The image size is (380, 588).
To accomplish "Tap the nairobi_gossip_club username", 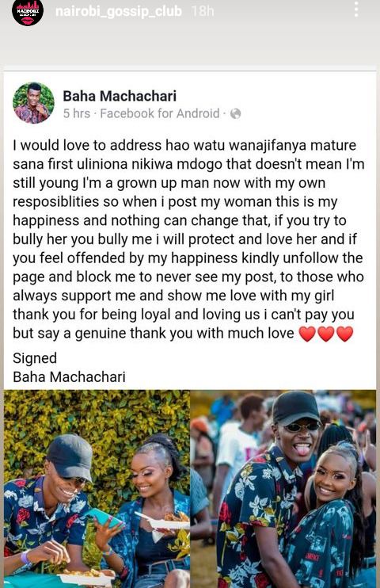I will click(x=119, y=11).
